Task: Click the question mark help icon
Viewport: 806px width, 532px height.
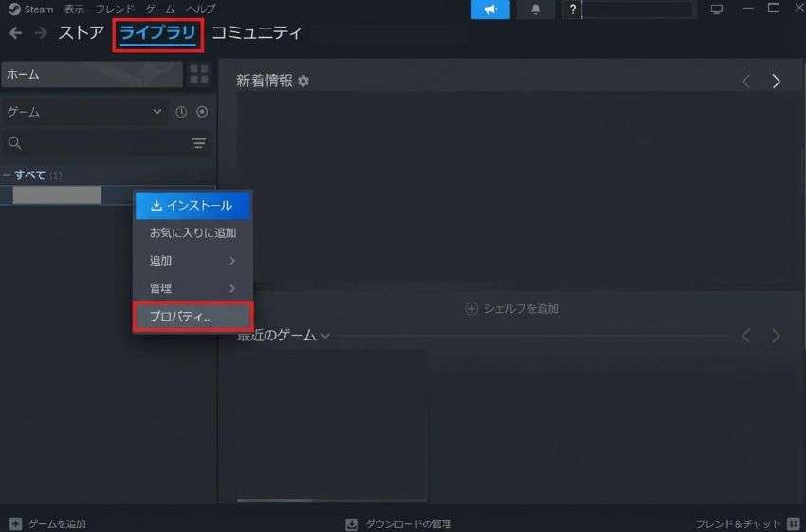Action: [x=572, y=9]
